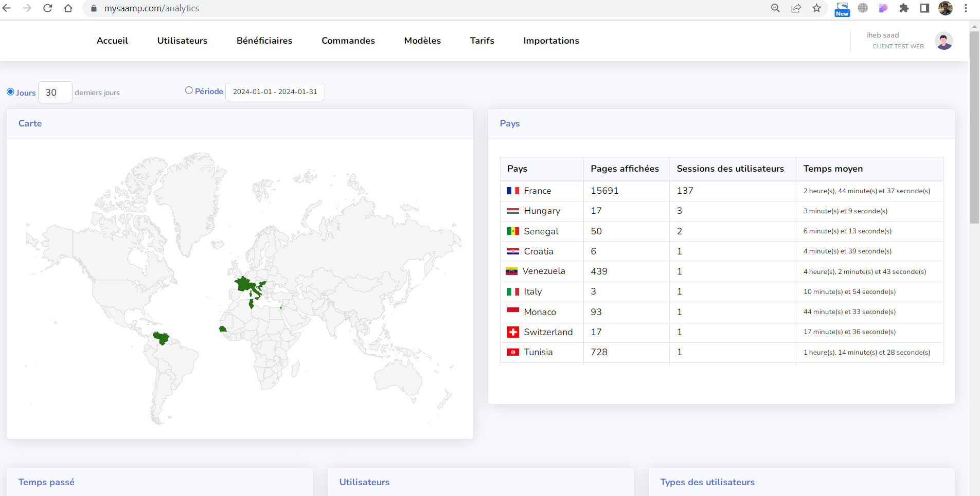Click the user avatar icon

943,41
